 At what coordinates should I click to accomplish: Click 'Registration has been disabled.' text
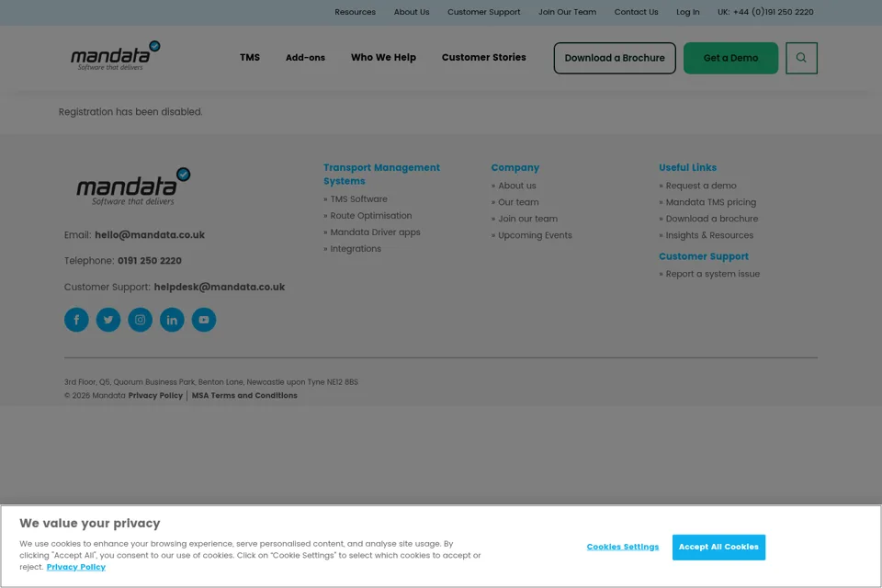(130, 112)
